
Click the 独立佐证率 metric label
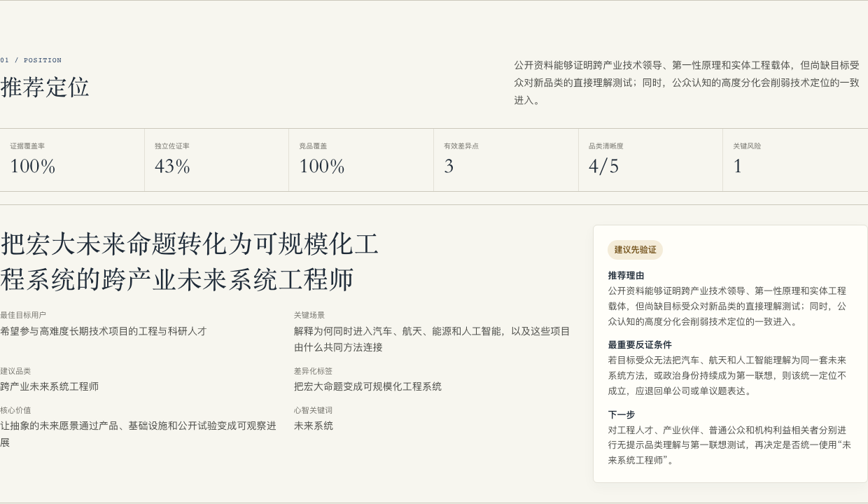[x=172, y=146]
